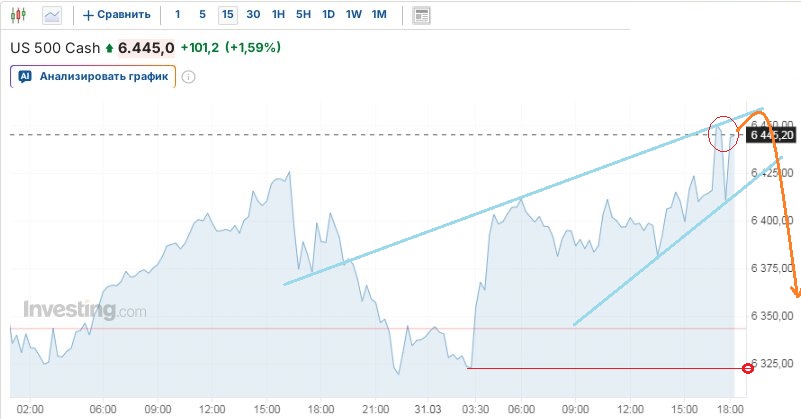Select the 1 minute timeframe

(178, 15)
